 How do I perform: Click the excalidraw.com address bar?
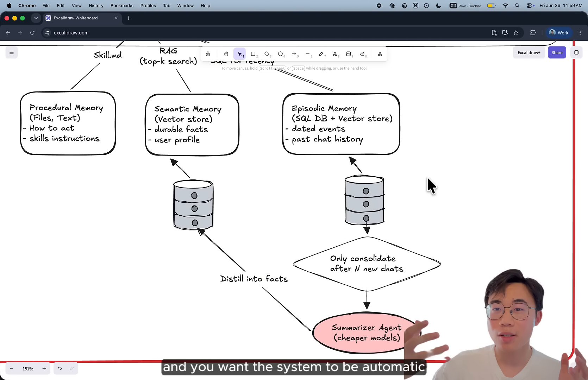tap(264, 33)
